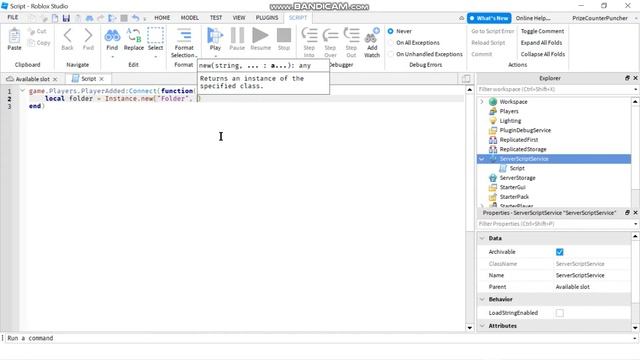Image resolution: width=640 pixels, height=360 pixels.
Task: Click the Paste clipboard icon
Action: [x=14, y=36]
